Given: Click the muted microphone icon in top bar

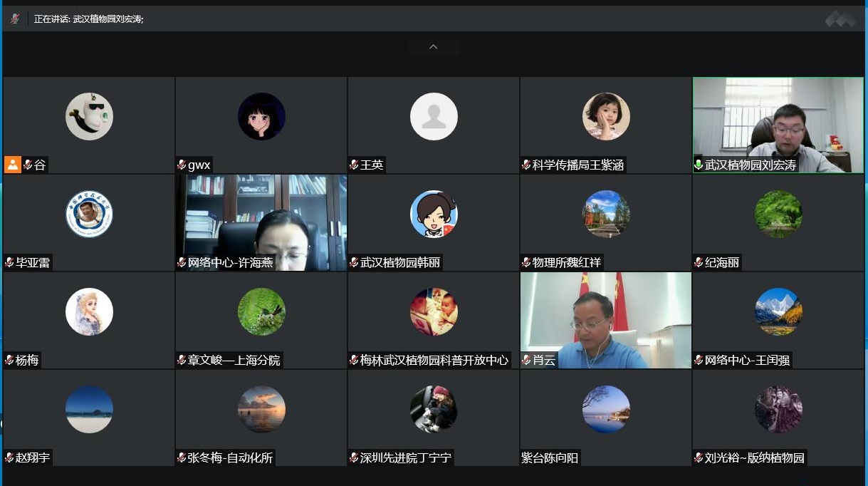Looking at the screenshot, I should tap(15, 19).
